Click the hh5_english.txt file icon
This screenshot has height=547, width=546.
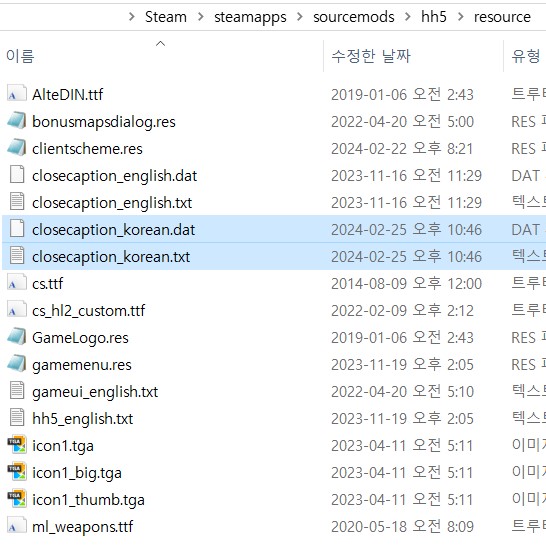click(16, 418)
